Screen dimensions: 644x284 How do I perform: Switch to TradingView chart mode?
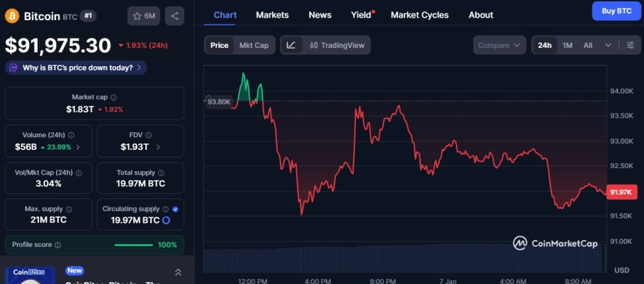pyautogui.click(x=337, y=45)
